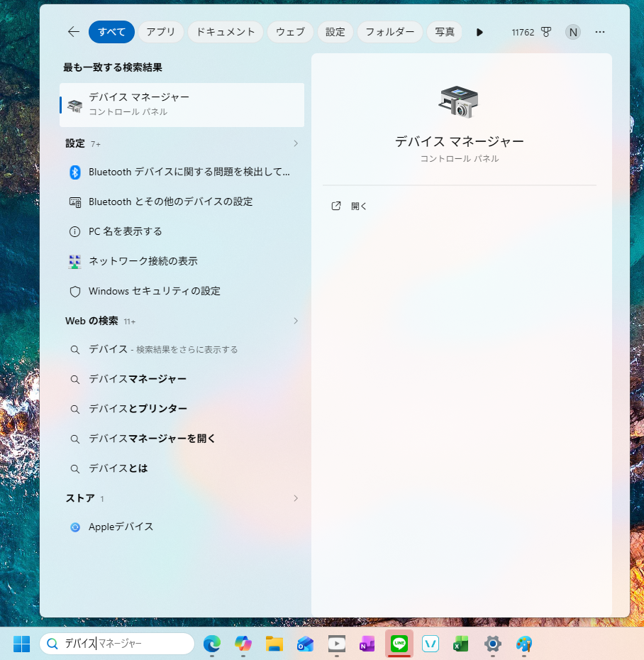The height and width of the screenshot is (660, 644).
Task: Switch to the アプリ filter tab
Action: pyautogui.click(x=161, y=32)
